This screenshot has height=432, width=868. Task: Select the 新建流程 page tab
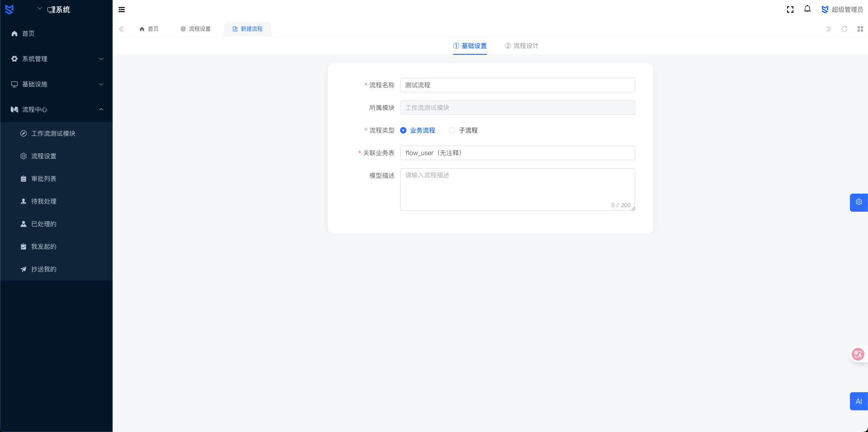pyautogui.click(x=248, y=29)
